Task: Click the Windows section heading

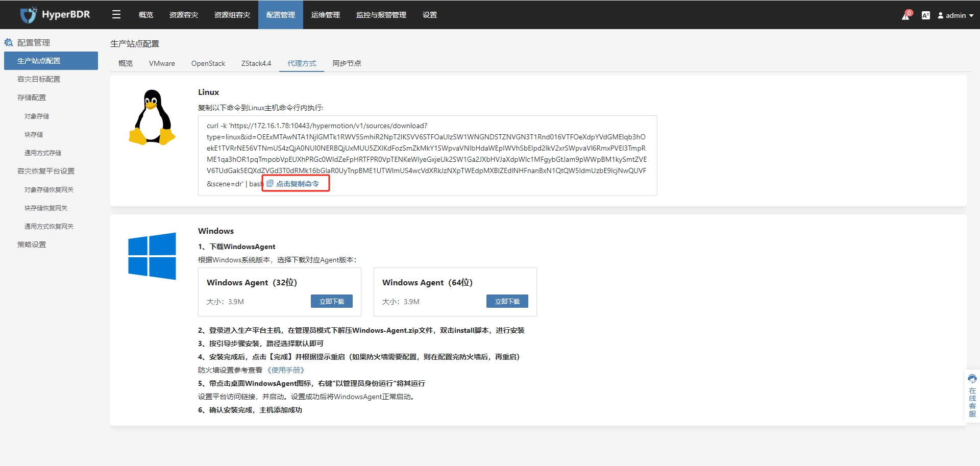Action: click(216, 231)
